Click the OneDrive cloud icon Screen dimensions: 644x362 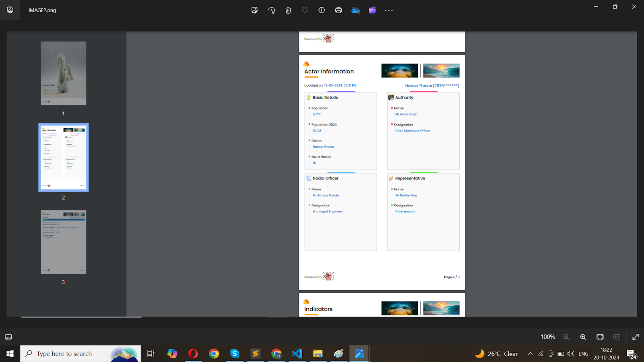(355, 10)
